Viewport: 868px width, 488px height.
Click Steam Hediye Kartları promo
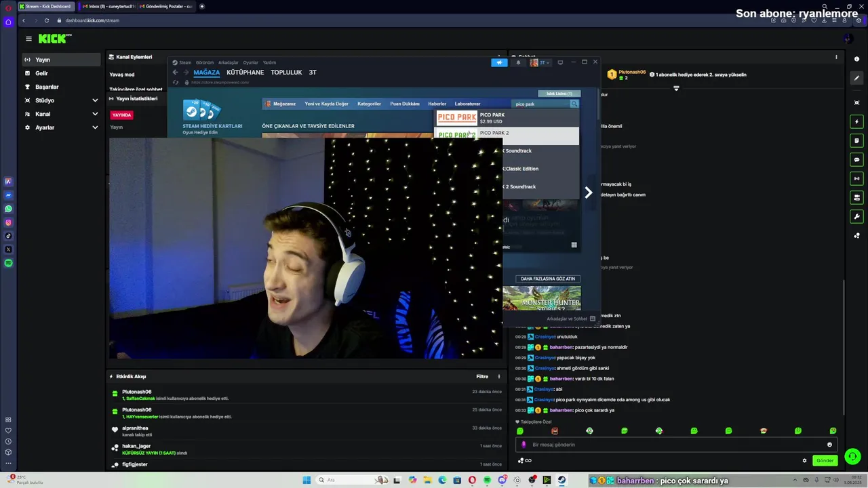[x=211, y=117]
